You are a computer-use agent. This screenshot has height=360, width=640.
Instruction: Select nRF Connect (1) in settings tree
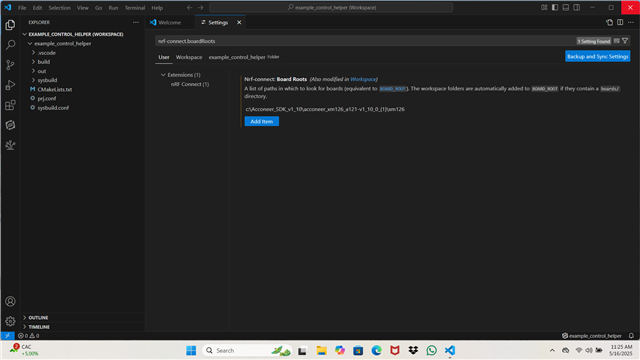click(x=190, y=84)
